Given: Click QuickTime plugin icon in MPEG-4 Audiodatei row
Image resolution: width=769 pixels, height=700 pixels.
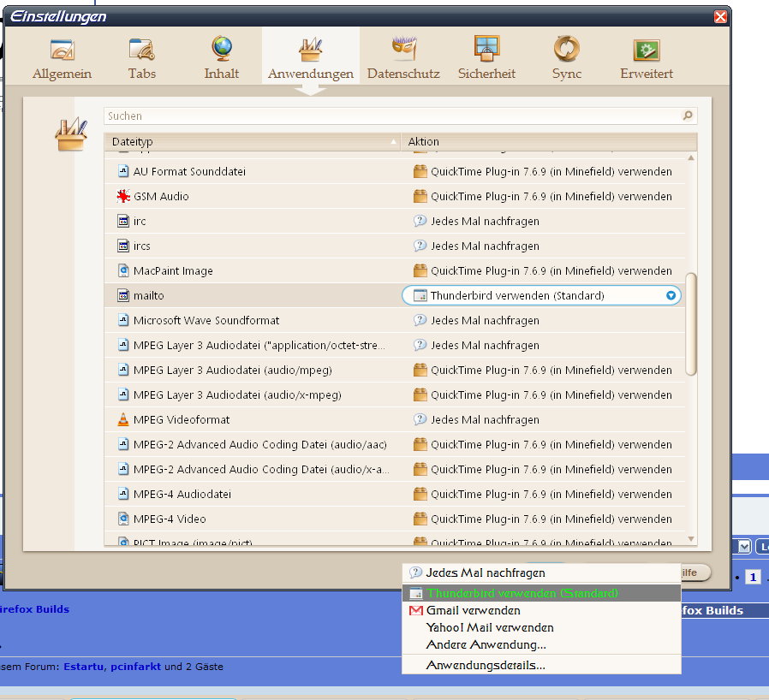Looking at the screenshot, I should coord(420,494).
